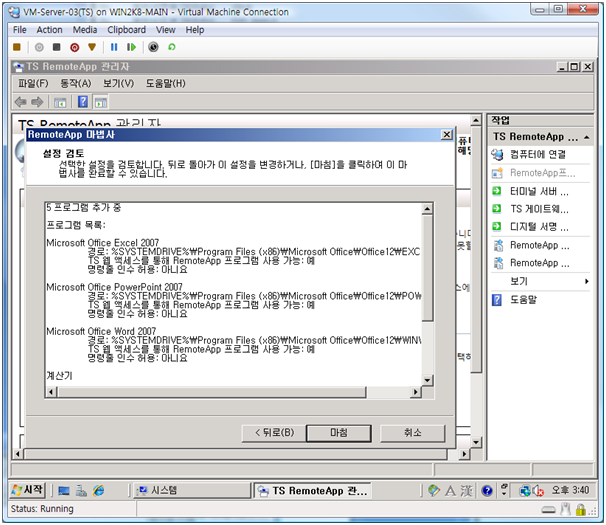The image size is (606, 525).
Task: Open the Clipboard menu
Action: click(x=126, y=30)
